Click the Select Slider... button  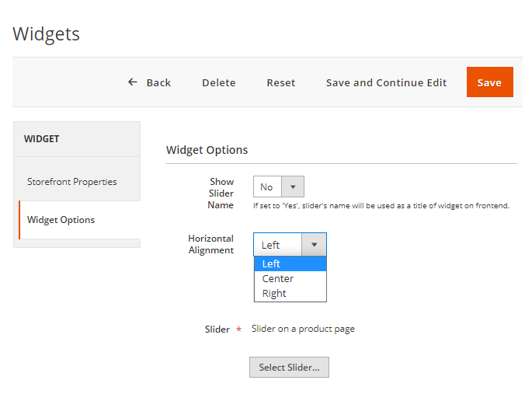[x=289, y=368]
